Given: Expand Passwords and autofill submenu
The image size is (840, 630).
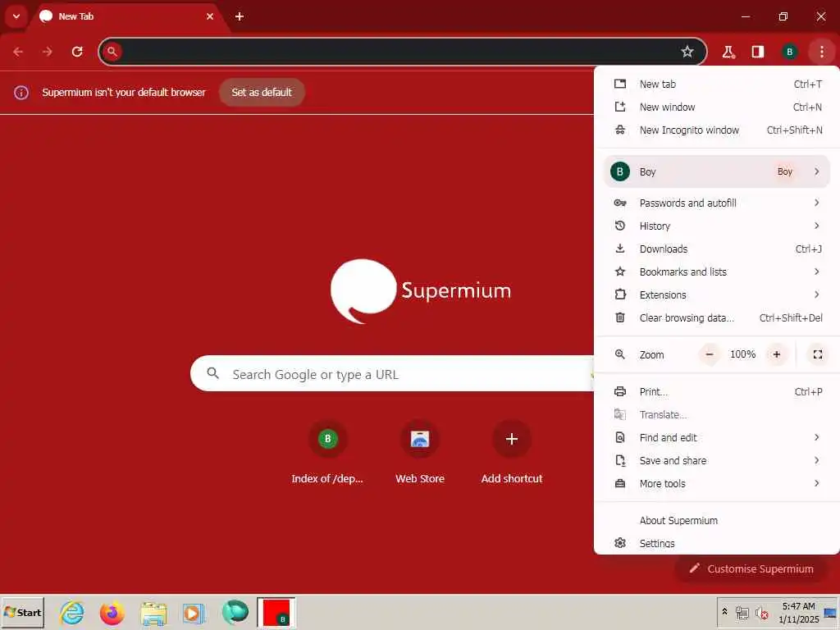Looking at the screenshot, I should (717, 203).
